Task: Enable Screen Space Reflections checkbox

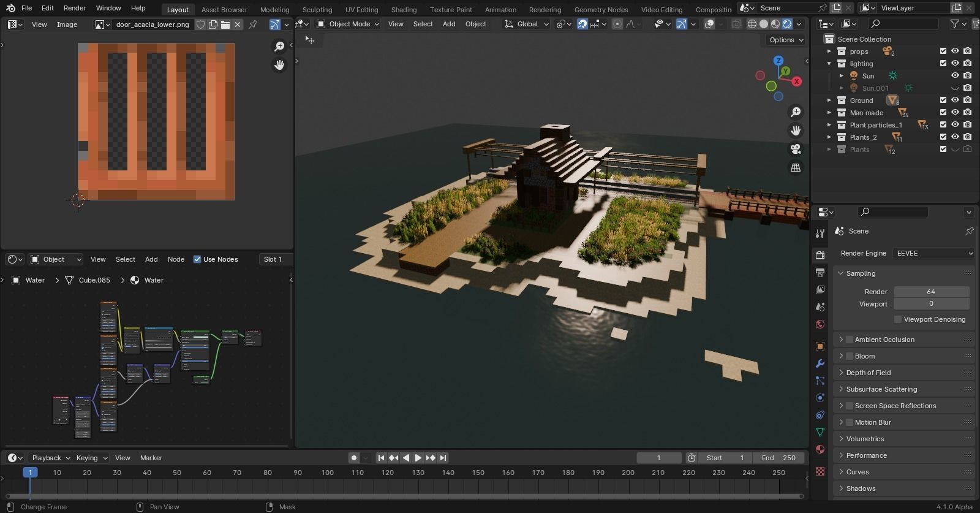Action: pos(850,406)
